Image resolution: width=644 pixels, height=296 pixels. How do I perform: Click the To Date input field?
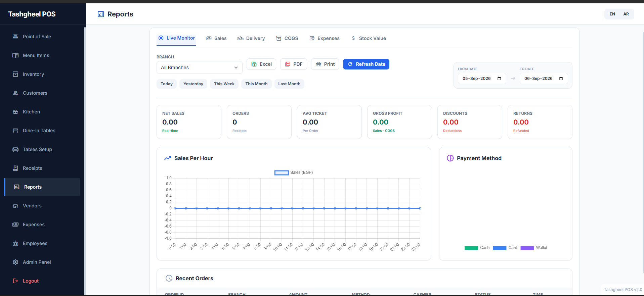coord(544,79)
